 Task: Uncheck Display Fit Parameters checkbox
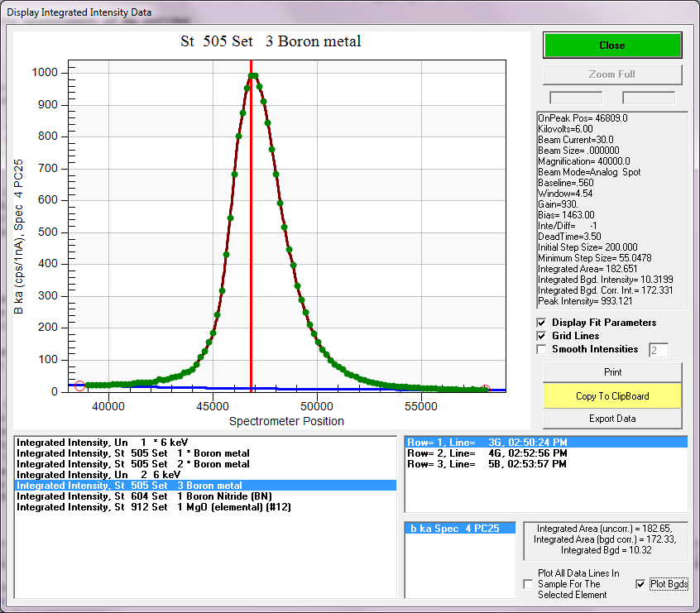(x=542, y=323)
